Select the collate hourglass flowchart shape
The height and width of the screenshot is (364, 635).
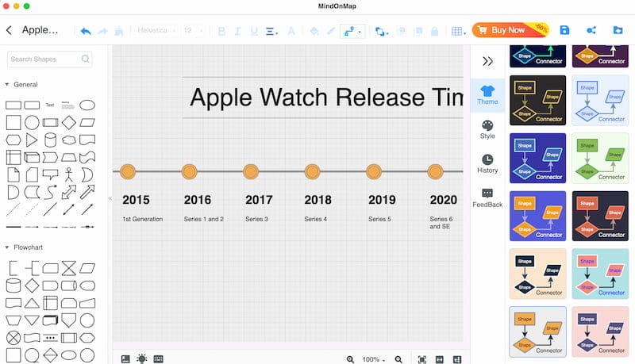coord(69,268)
